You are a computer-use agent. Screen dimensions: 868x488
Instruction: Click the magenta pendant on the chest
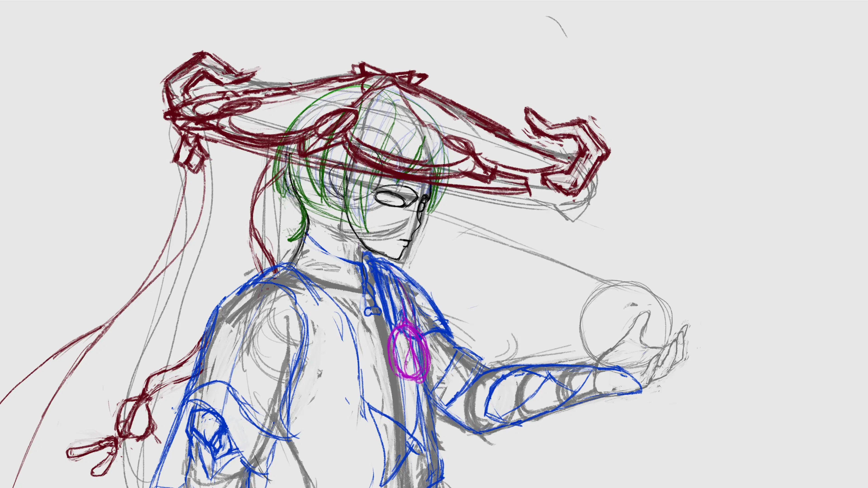pos(408,352)
